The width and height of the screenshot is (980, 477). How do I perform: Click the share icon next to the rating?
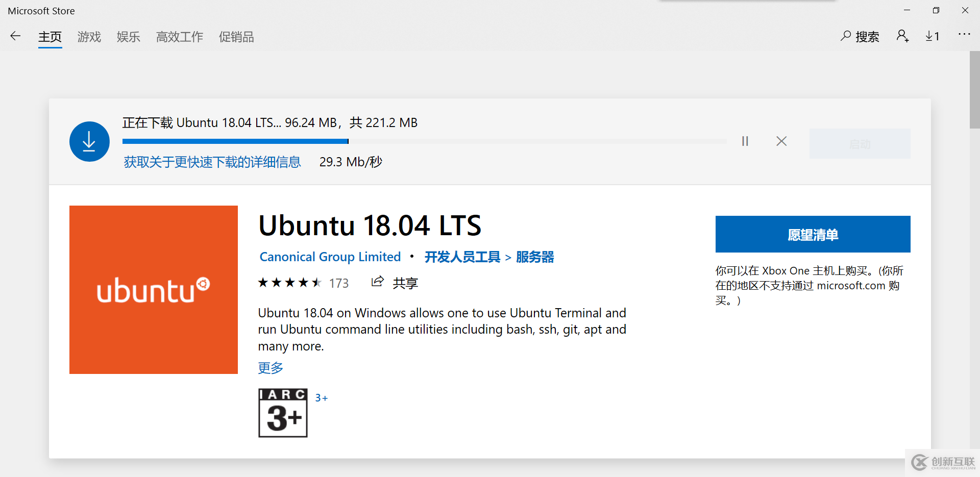(378, 282)
